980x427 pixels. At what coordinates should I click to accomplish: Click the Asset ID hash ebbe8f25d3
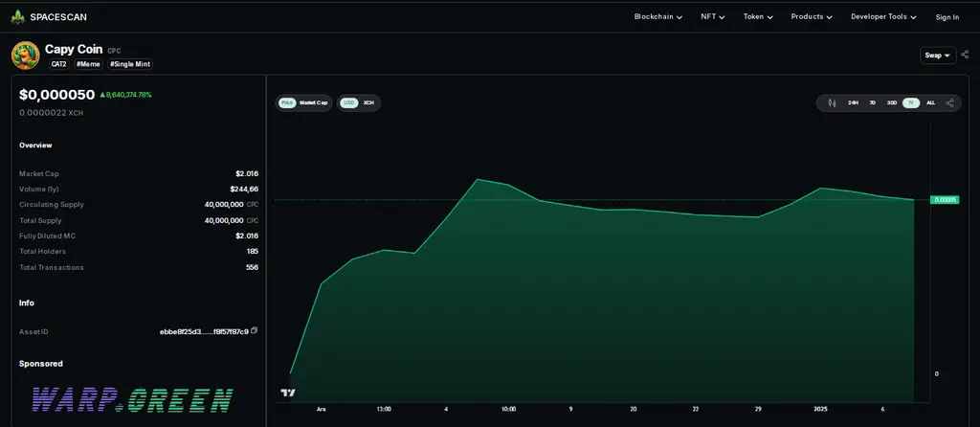(204, 331)
